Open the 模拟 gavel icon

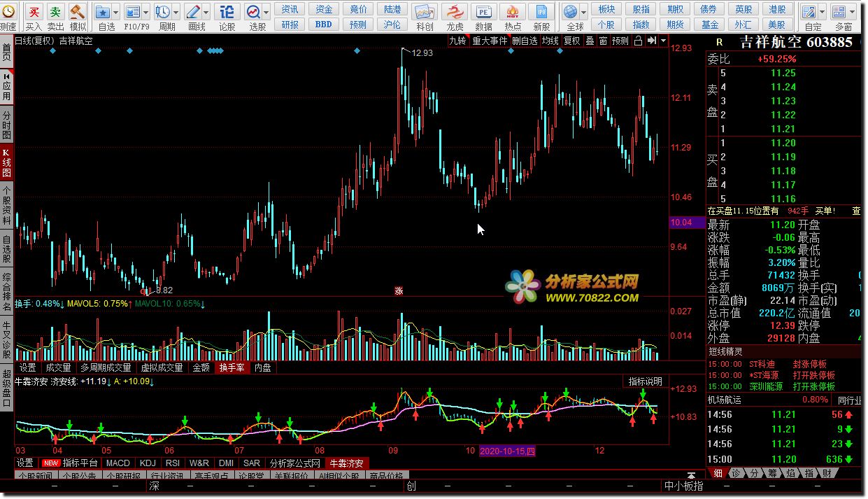pos(78,11)
